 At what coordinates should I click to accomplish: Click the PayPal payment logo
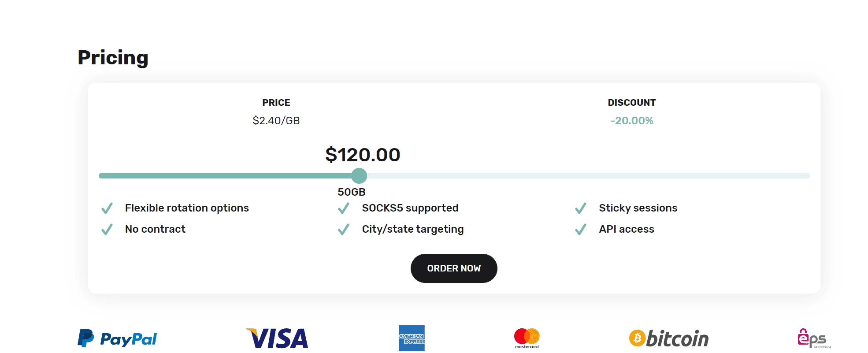(117, 338)
